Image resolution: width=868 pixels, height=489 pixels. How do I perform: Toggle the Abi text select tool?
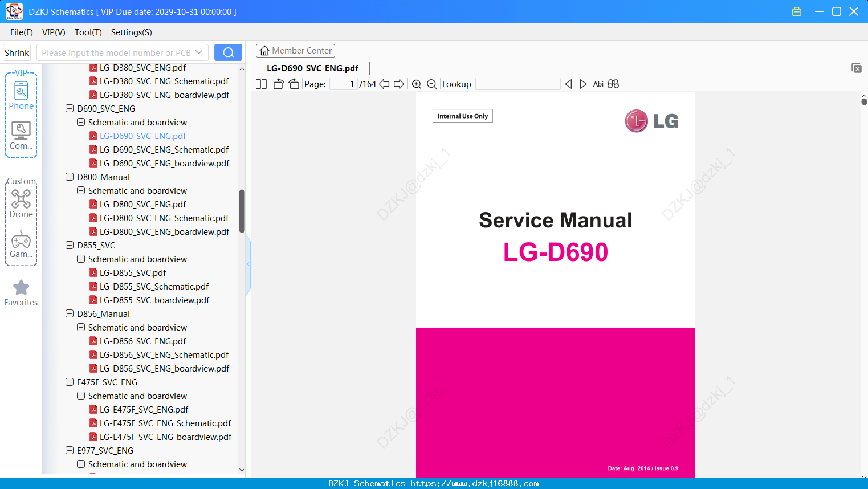pos(598,84)
